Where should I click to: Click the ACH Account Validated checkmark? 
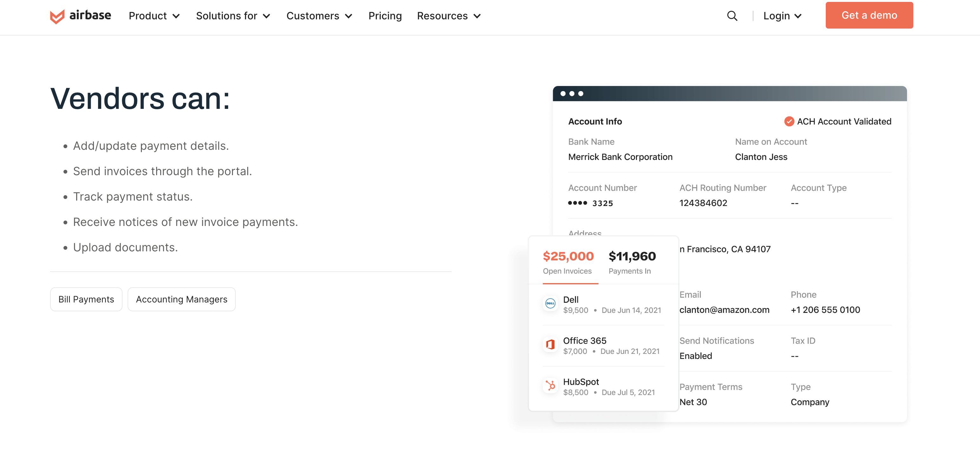(x=789, y=121)
